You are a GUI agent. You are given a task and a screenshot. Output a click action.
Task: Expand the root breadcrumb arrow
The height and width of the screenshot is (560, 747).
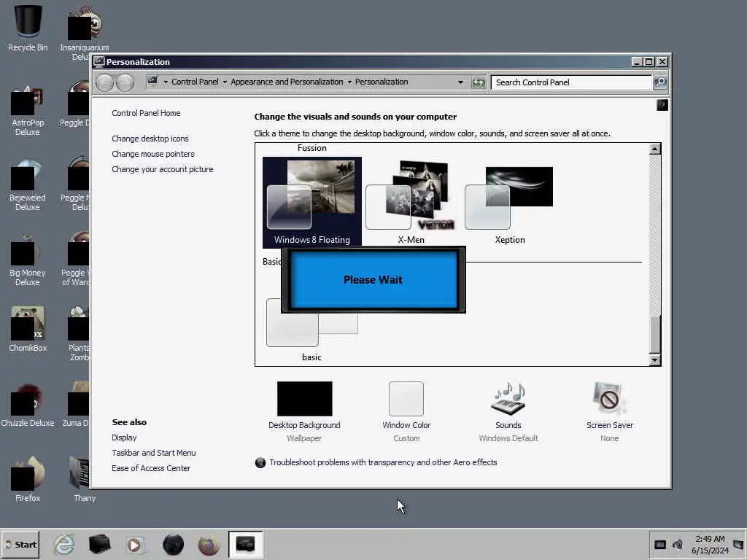pyautogui.click(x=166, y=82)
